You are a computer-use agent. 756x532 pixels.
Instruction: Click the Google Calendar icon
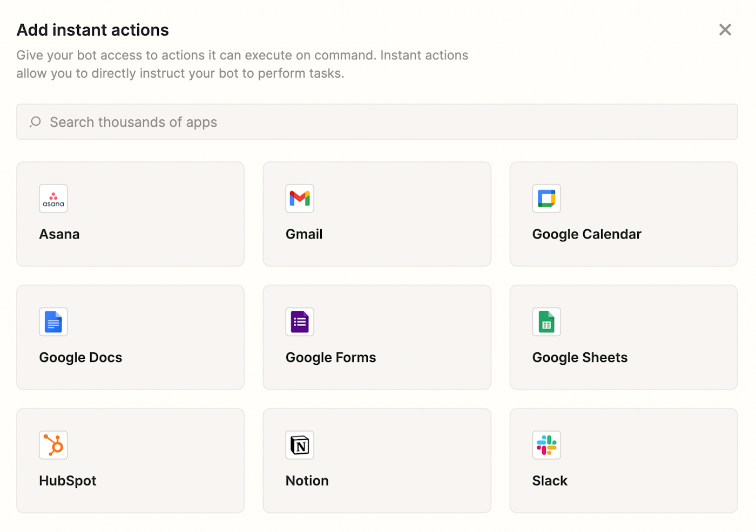pyautogui.click(x=546, y=199)
